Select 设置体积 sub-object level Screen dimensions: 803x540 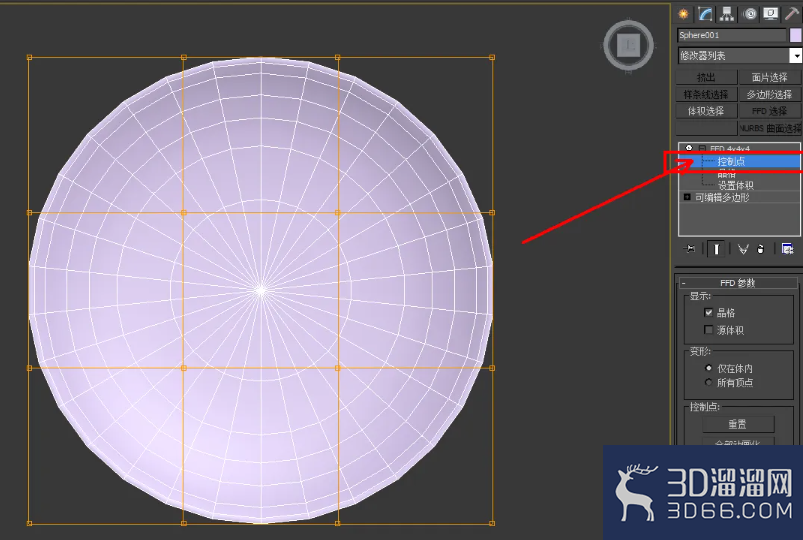[735, 185]
